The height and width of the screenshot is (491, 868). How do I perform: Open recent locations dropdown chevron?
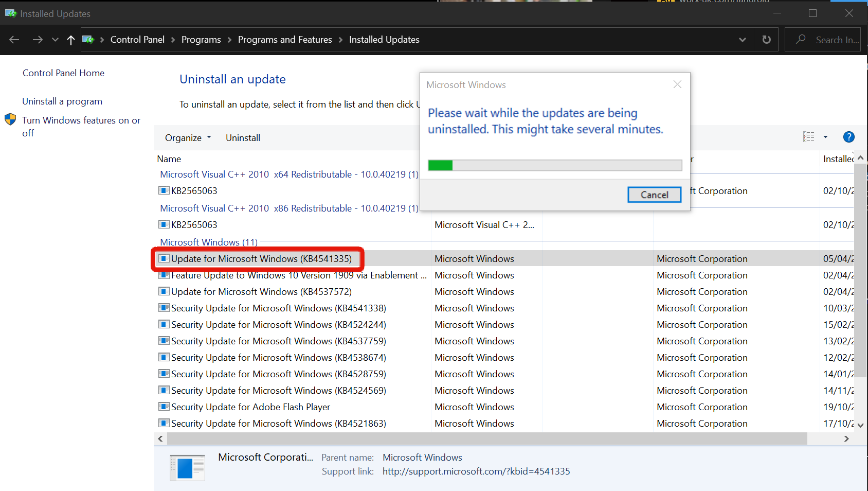tap(55, 40)
